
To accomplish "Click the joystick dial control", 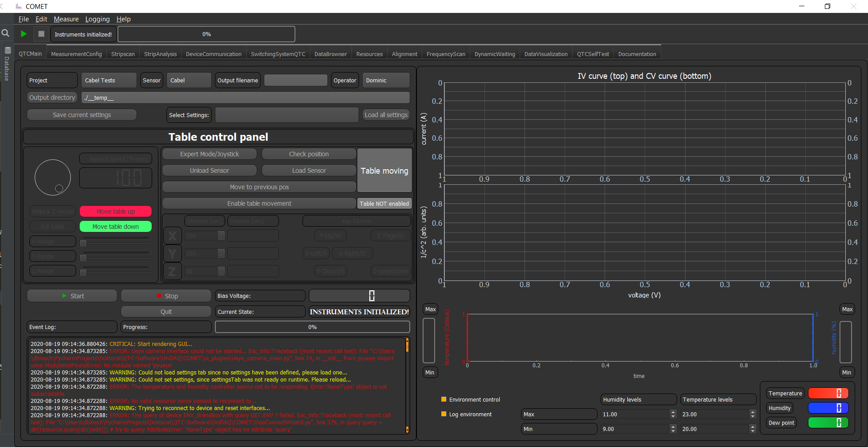I will click(53, 177).
